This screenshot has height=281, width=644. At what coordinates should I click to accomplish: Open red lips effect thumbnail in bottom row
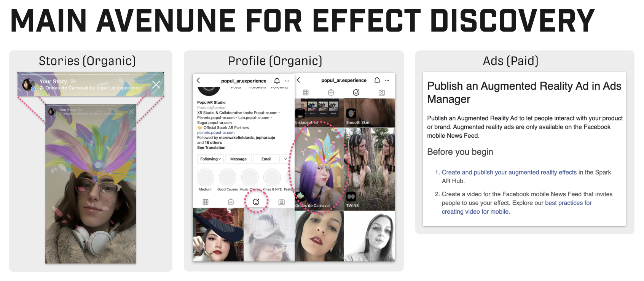[319, 236]
